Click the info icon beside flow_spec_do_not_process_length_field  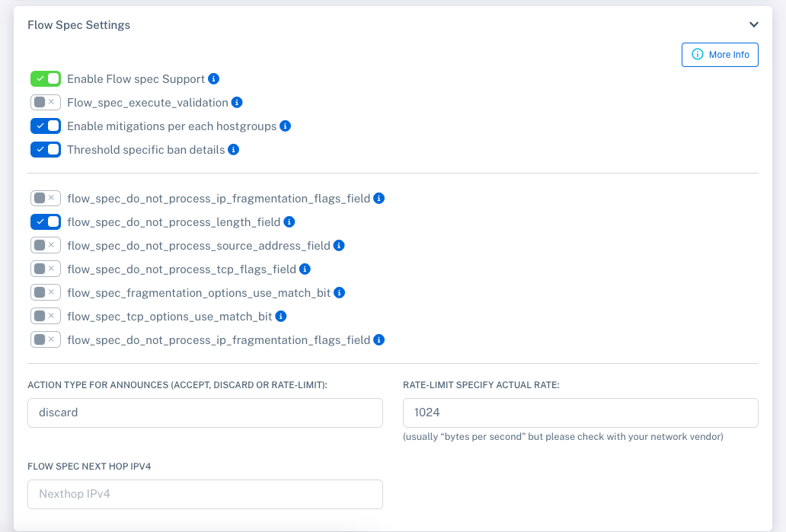[x=288, y=221]
